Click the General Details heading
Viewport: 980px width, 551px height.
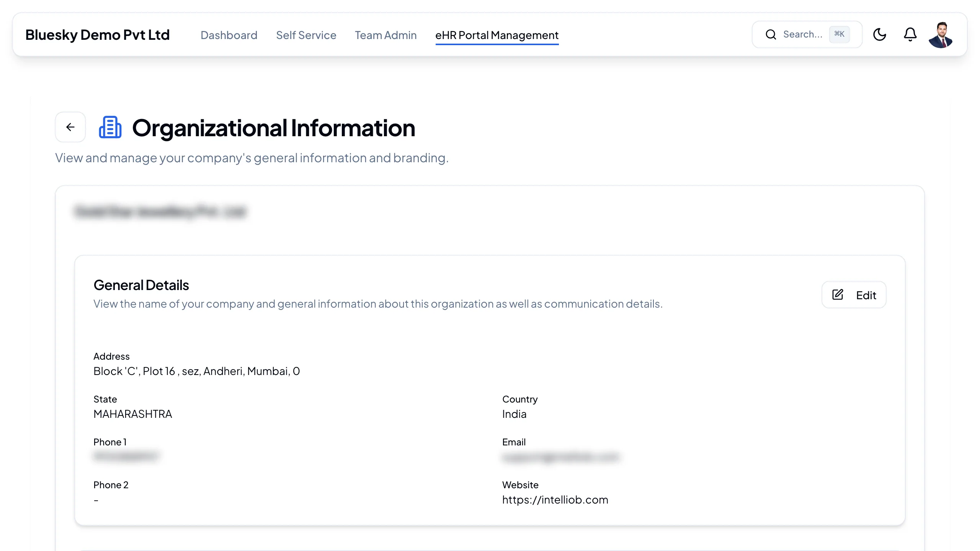[x=141, y=285]
